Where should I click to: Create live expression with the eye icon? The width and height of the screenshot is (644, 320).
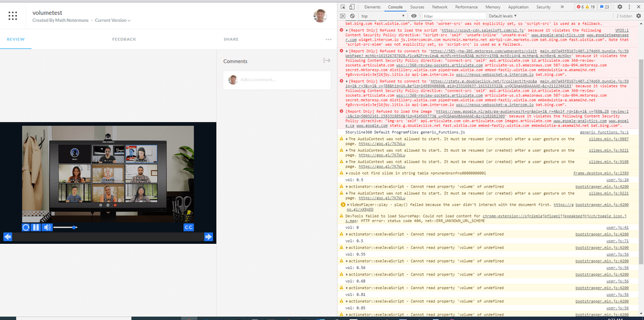pyautogui.click(x=414, y=16)
